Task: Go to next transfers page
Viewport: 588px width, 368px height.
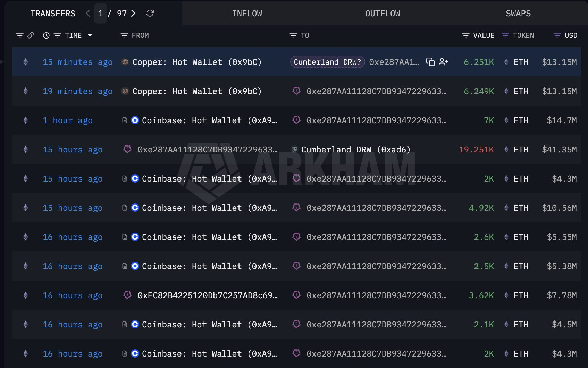Action: pyautogui.click(x=133, y=14)
